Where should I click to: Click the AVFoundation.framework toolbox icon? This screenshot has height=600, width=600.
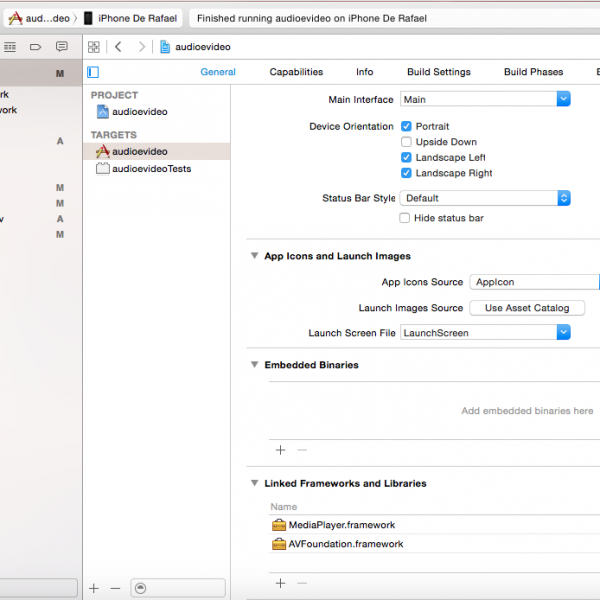(x=279, y=544)
